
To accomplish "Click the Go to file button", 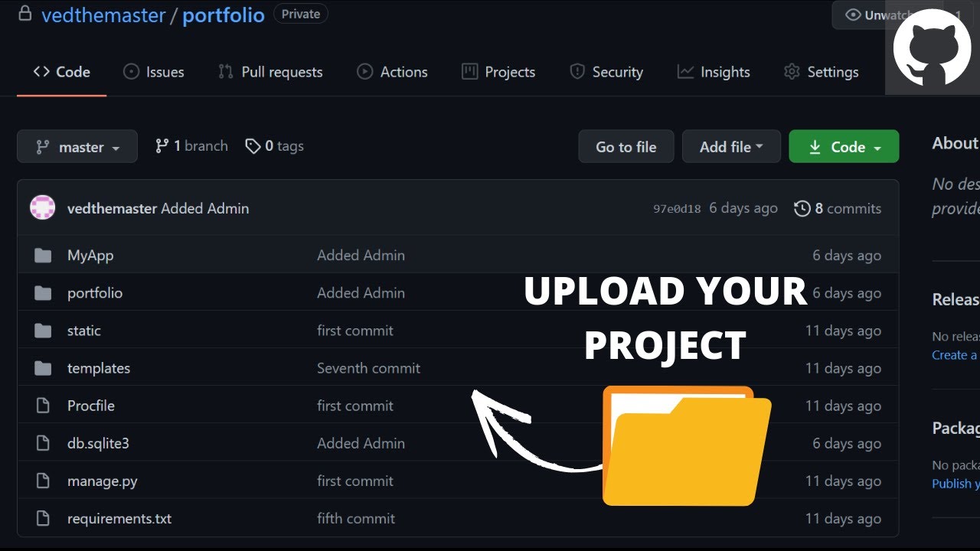I will 626,146.
